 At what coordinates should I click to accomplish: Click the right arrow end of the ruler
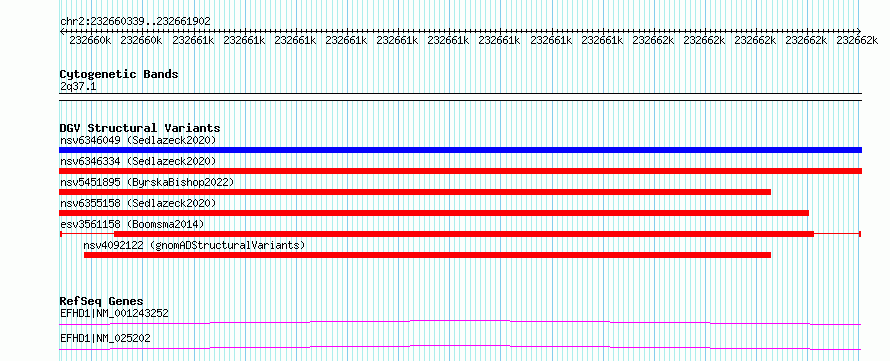point(859,31)
